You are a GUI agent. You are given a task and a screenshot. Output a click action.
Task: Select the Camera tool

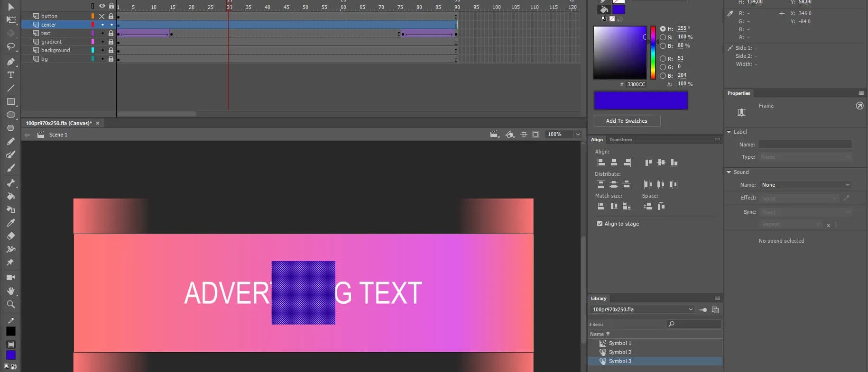11,277
